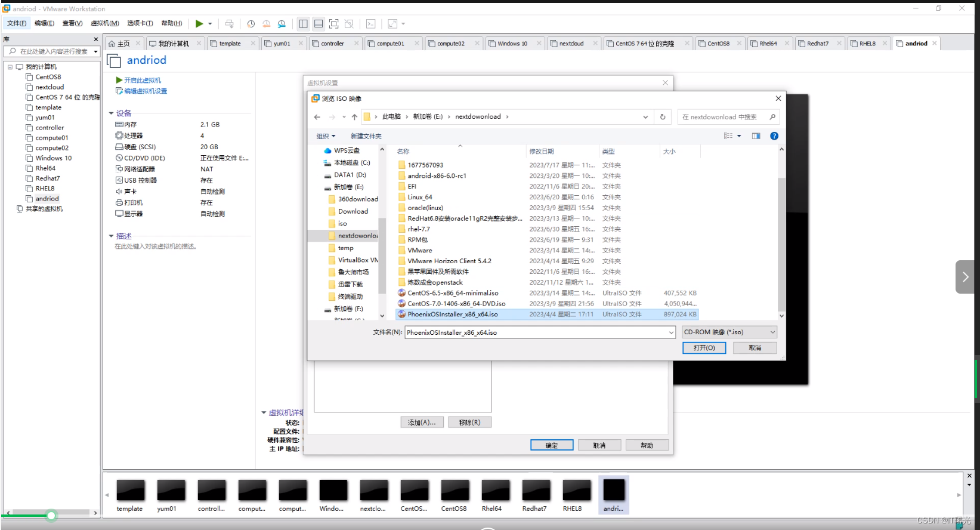Open the change view options dropdown
Screen dimensions: 980x530
(x=739, y=136)
